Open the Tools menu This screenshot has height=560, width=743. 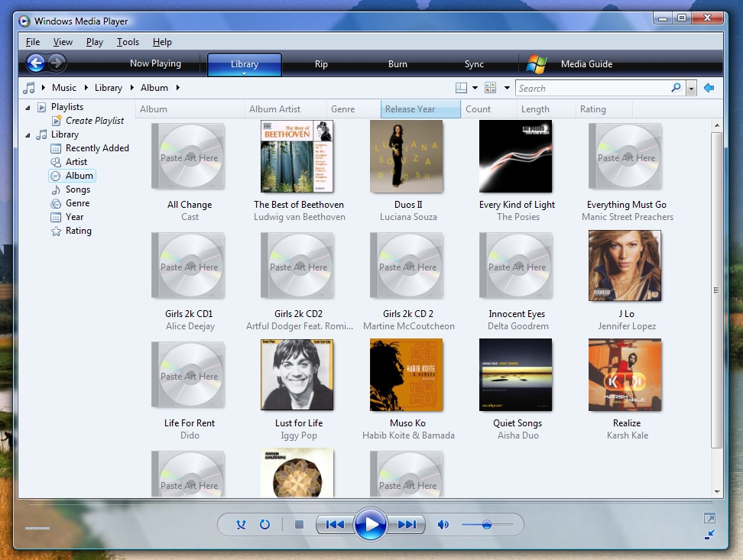[128, 42]
